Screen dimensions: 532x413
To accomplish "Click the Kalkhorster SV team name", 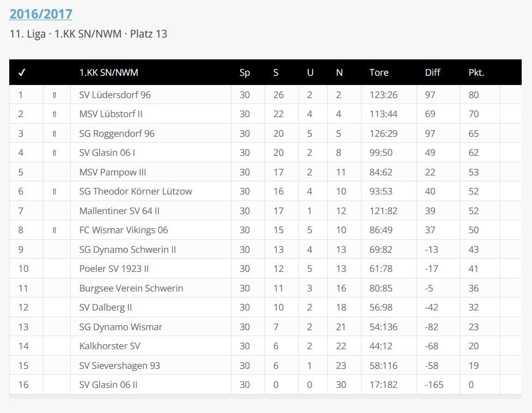I will point(109,346).
